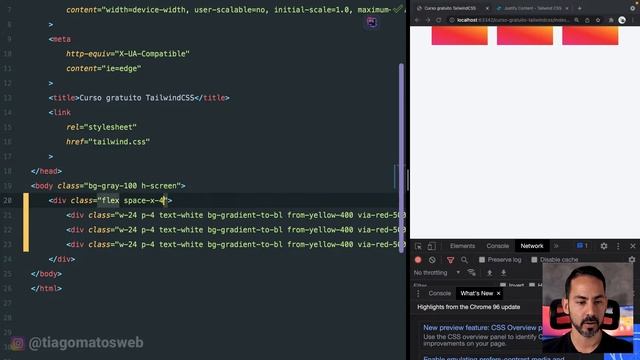The image size is (640, 360).
Task: Stop recording network log with red button
Action: [x=418, y=260]
